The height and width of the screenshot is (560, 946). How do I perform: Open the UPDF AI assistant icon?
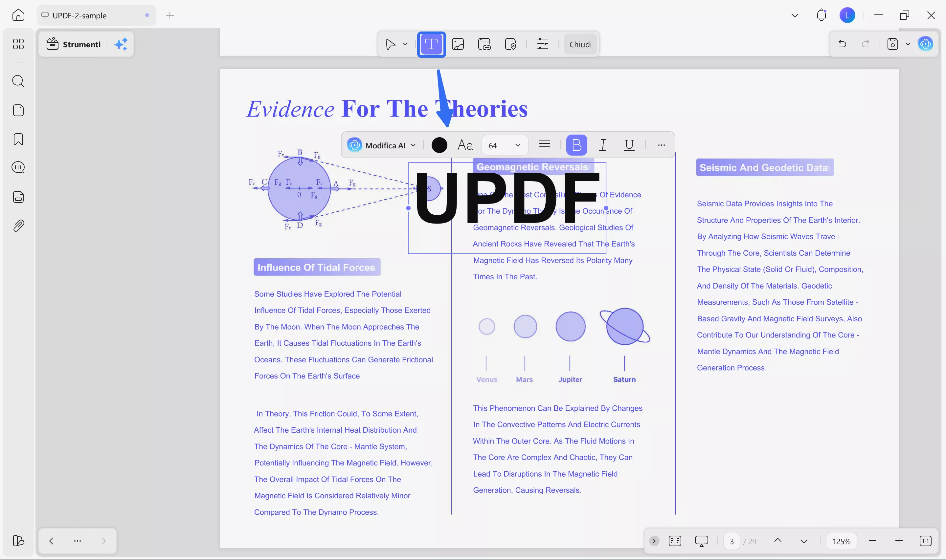(926, 44)
